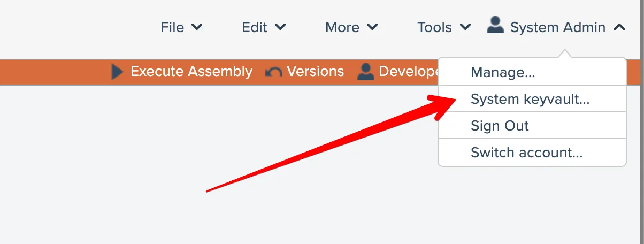Image resolution: width=644 pixels, height=244 pixels.
Task: Expand the Edit menu chevron
Action: [280, 27]
